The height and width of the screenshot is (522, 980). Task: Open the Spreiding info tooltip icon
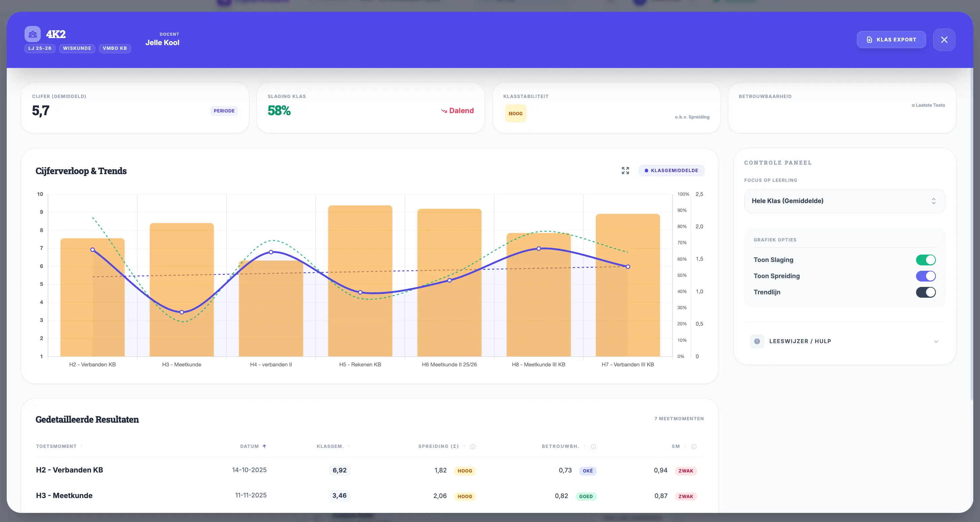(473, 446)
